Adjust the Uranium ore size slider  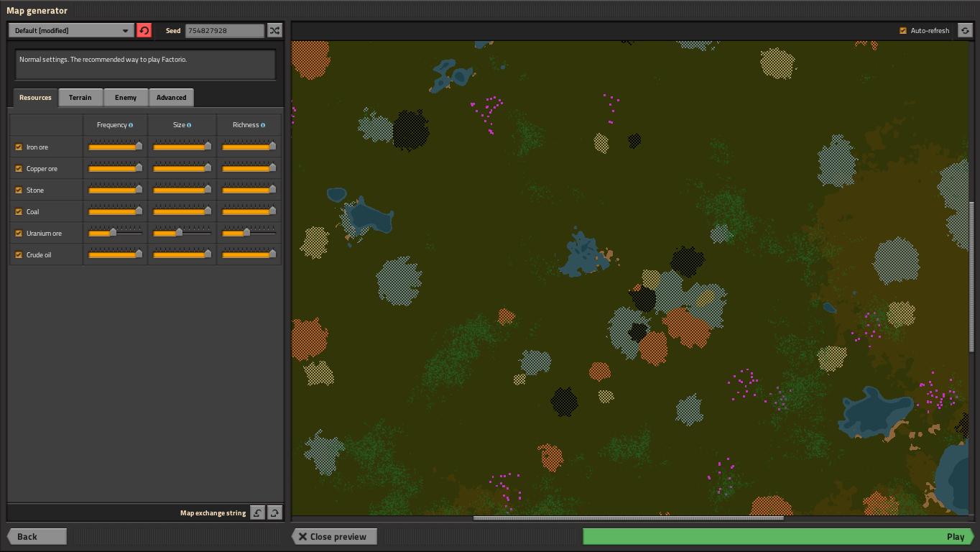pyautogui.click(x=182, y=233)
